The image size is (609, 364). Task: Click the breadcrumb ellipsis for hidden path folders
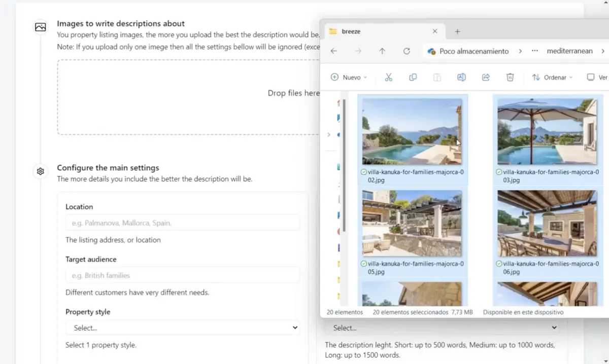pos(534,51)
